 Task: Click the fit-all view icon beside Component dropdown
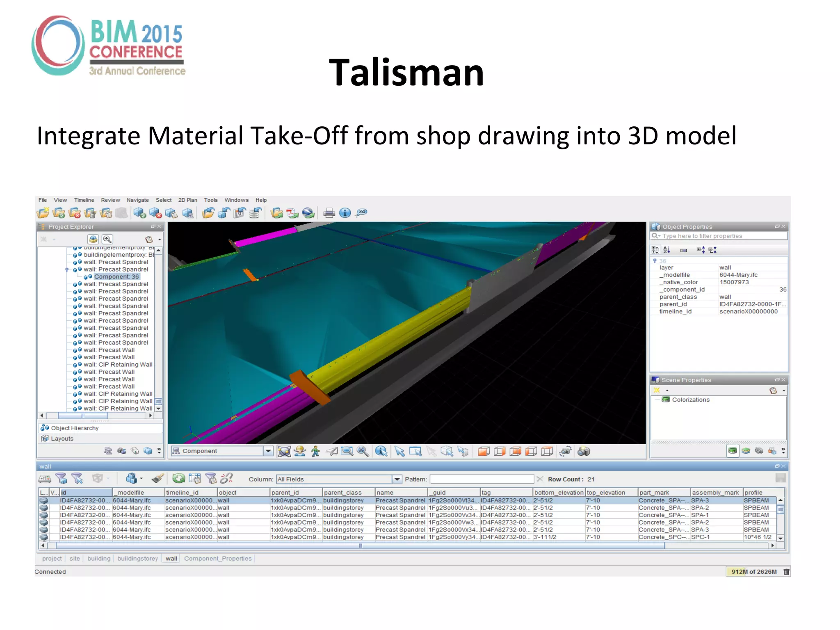(284, 451)
